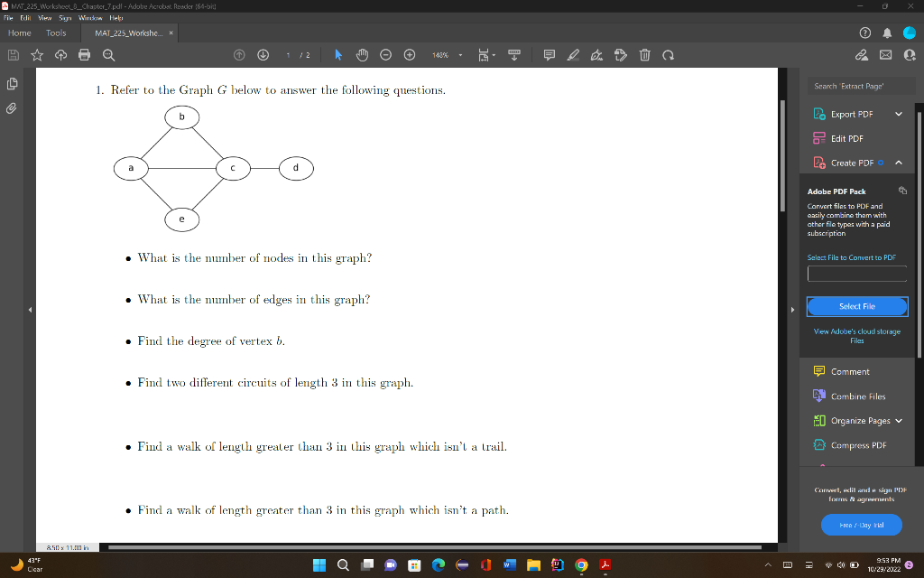The width and height of the screenshot is (924, 578).
Task: Open the View menu
Action: 45,18
